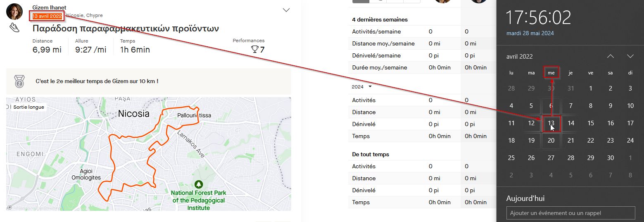
Task: Click Gizem Ihanet's profile photo
Action: pos(14,12)
